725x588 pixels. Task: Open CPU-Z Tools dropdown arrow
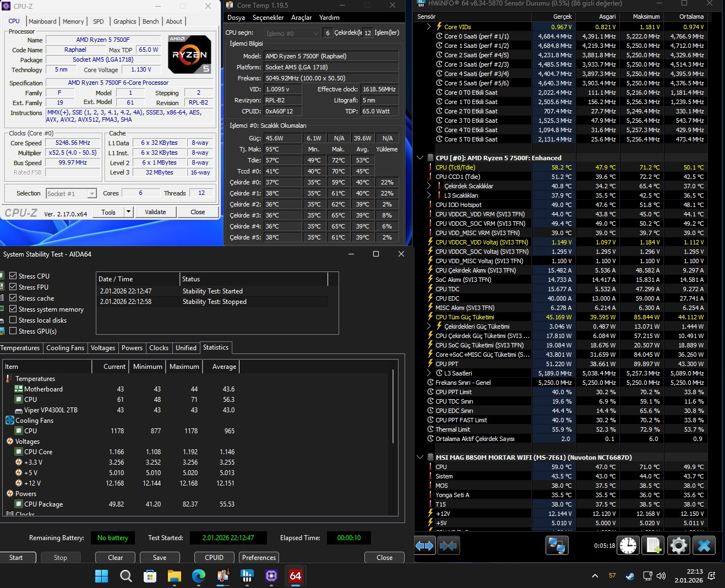coord(128,212)
